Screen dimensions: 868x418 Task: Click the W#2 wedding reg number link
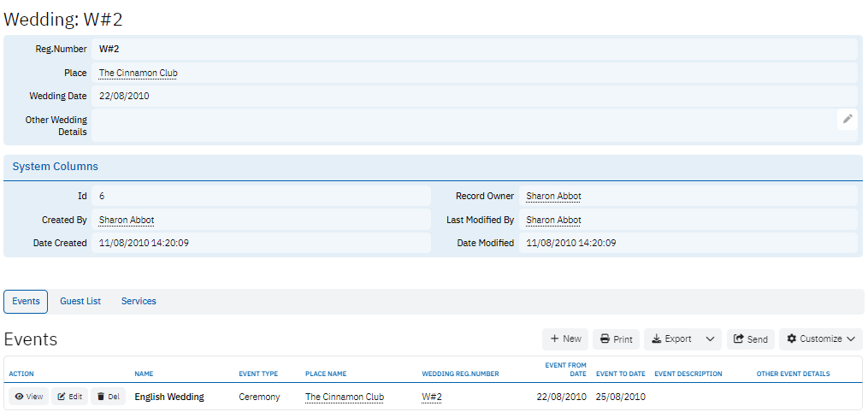tap(431, 397)
